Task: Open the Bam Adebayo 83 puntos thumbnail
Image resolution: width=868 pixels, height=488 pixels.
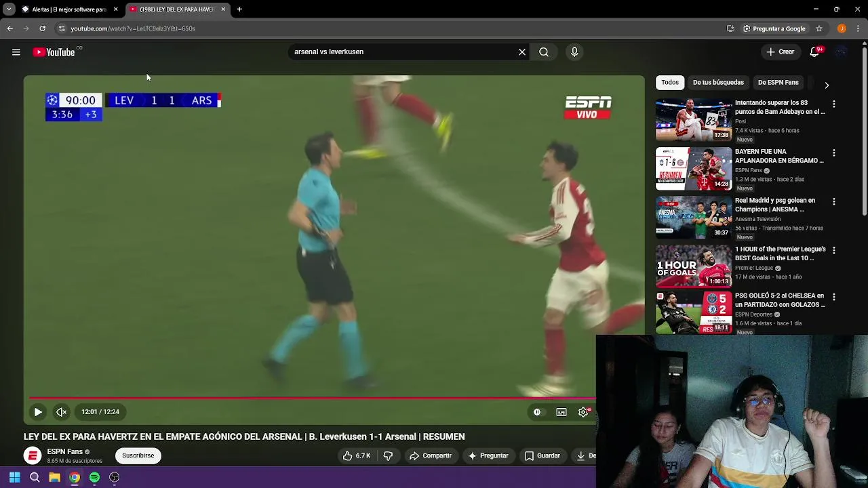Action: (x=694, y=120)
